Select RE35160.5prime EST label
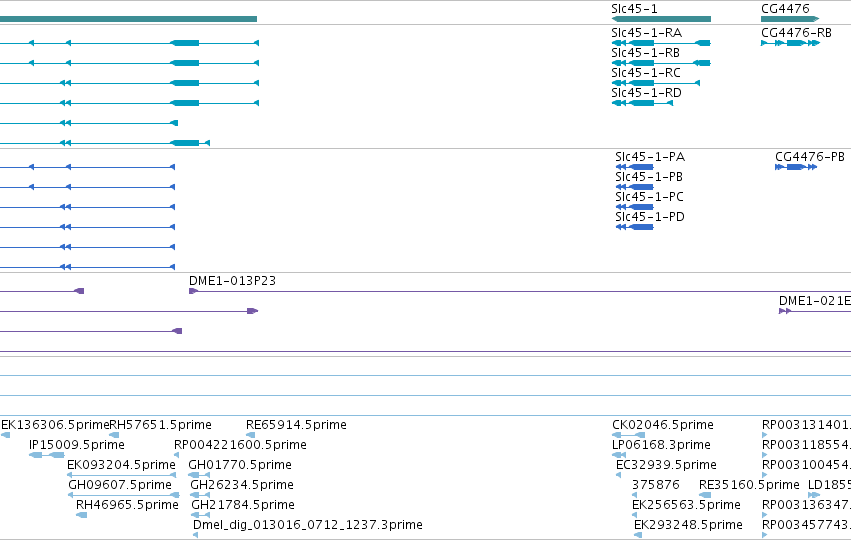This screenshot has height=540, width=851. tap(750, 485)
